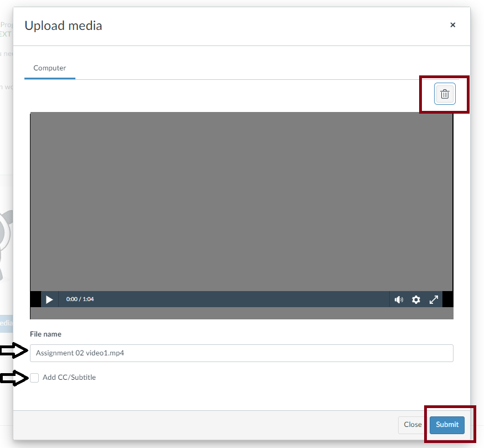Click the 0:00 / 1:04 time display

[x=80, y=299]
